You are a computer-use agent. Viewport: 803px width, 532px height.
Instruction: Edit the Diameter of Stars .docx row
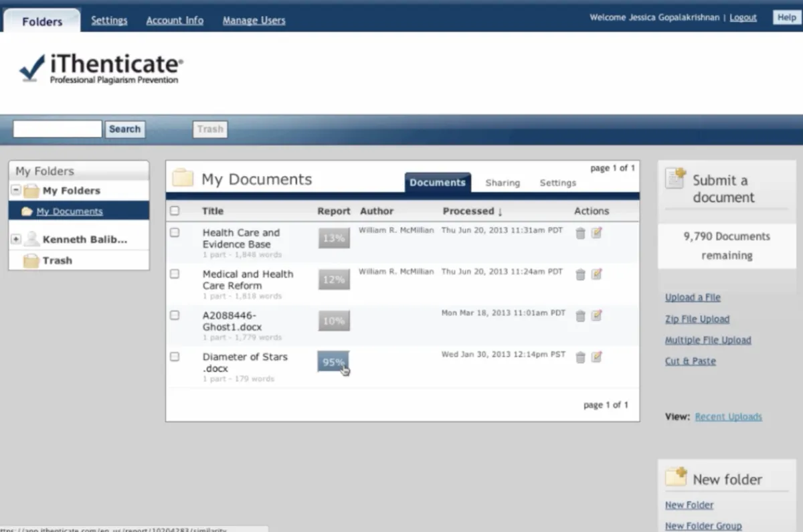pos(596,357)
